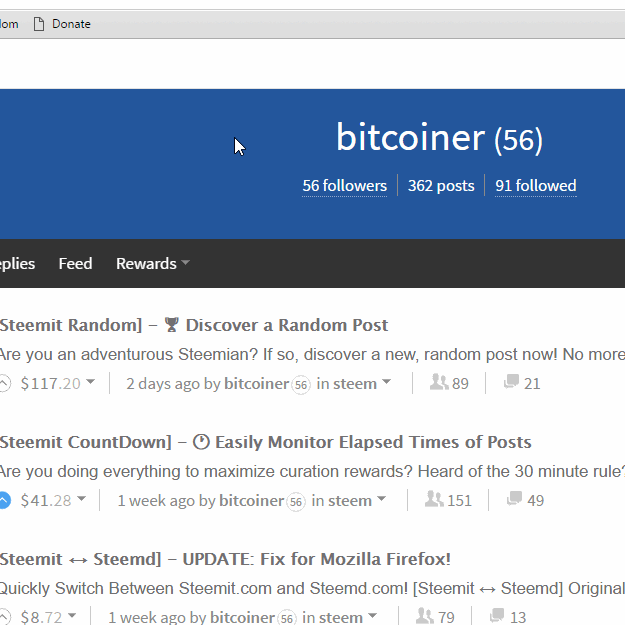625x625 pixels.
Task: Click author bitcoiner on the 2 days ago post
Action: tap(256, 383)
